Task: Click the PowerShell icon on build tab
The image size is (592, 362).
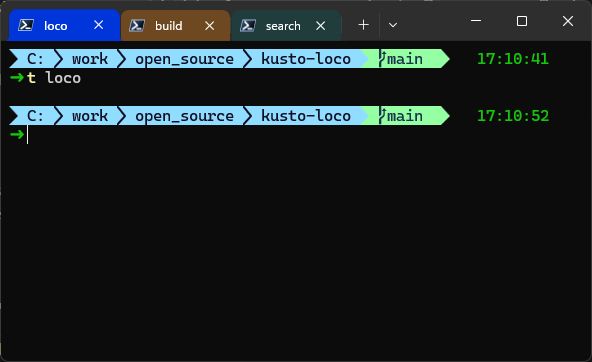Action: click(x=137, y=25)
